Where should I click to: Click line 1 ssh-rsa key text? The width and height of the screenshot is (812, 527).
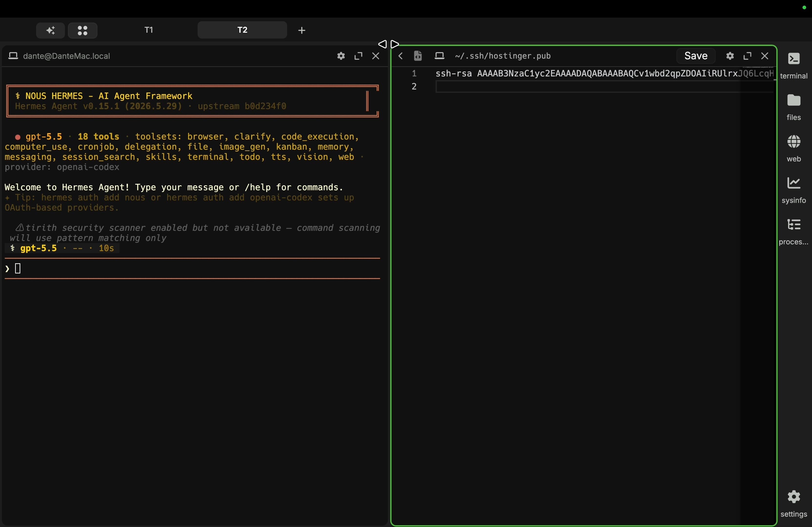[x=604, y=74]
